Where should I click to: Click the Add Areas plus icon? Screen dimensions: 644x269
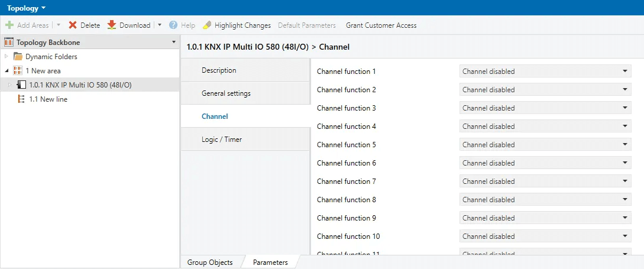(x=9, y=25)
